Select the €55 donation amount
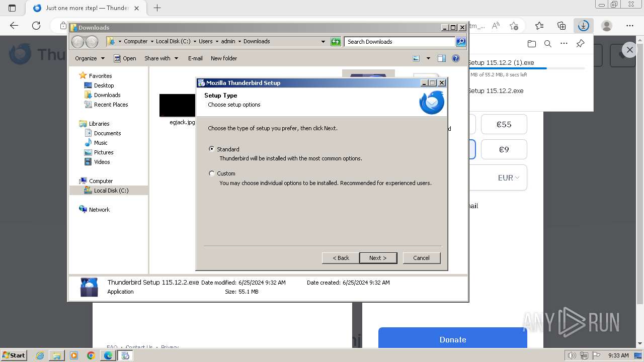Image resolution: width=644 pixels, height=362 pixels. point(504,124)
